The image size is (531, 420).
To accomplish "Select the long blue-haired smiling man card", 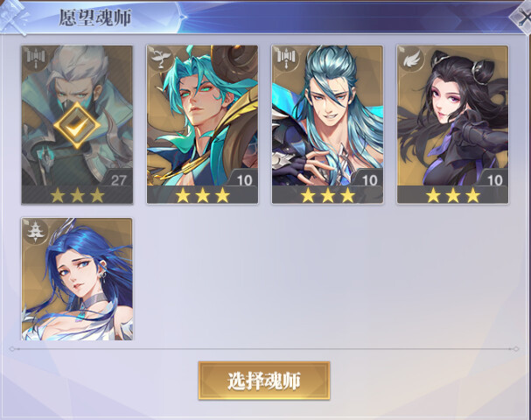I will [x=327, y=124].
